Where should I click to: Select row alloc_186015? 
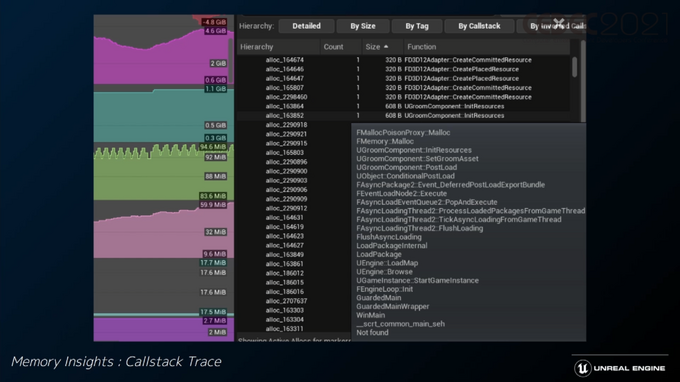click(284, 282)
